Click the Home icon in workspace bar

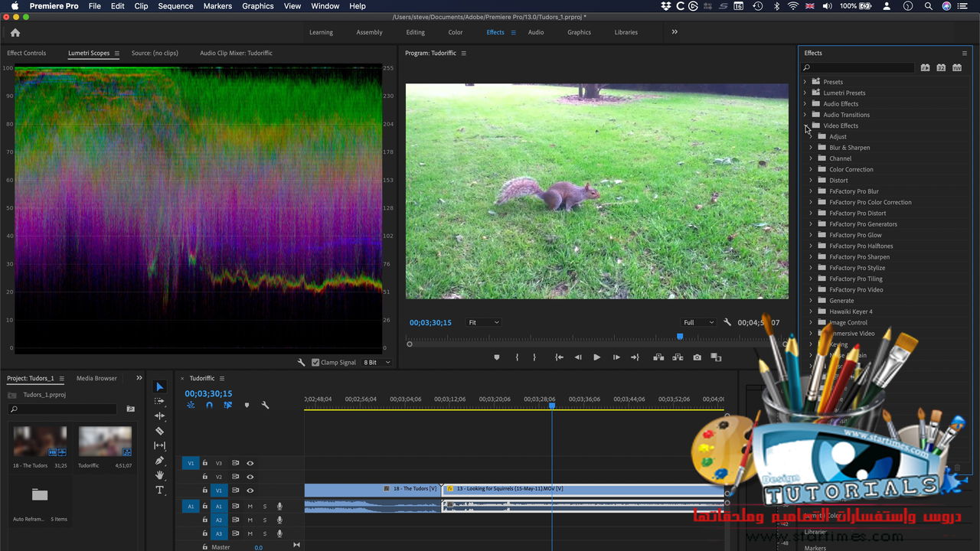15,32
